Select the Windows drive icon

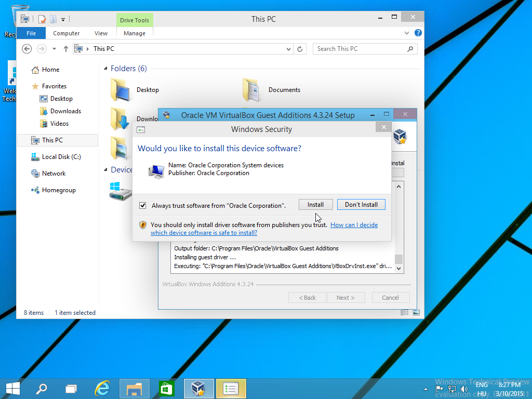coord(120,191)
